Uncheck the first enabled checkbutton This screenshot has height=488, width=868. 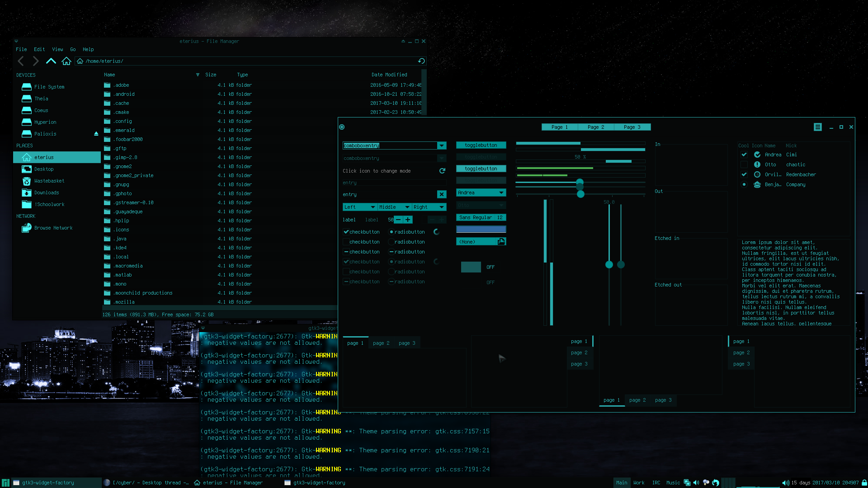(346, 232)
